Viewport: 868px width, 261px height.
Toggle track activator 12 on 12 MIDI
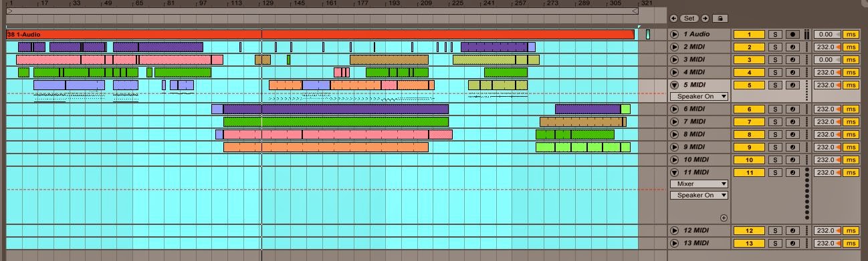749,230
